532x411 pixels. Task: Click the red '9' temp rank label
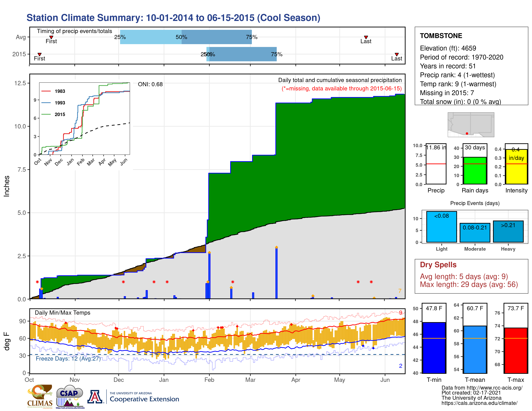point(400,312)
